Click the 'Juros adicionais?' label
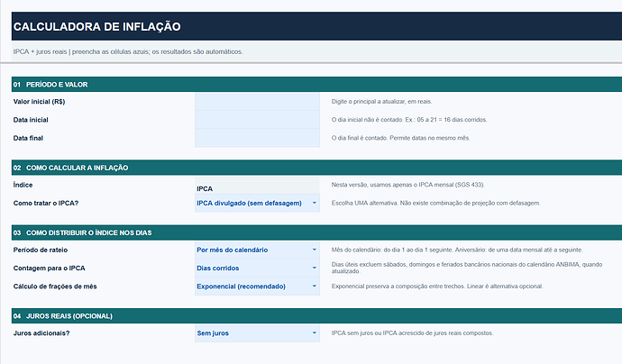This screenshot has height=364, width=622. (41, 333)
